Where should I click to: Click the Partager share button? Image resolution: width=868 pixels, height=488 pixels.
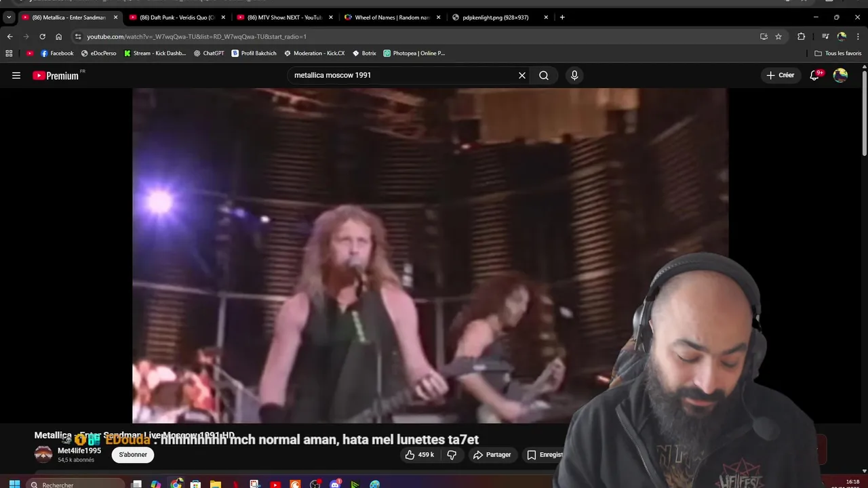click(492, 455)
